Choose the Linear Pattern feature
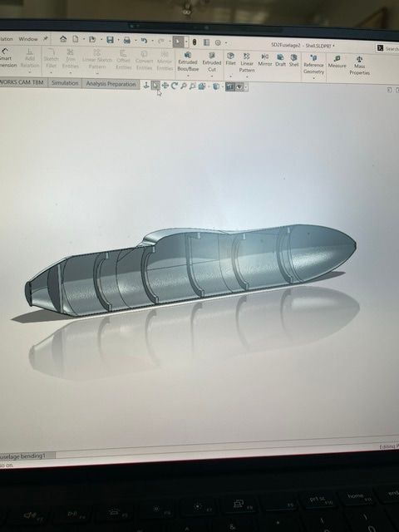The image size is (399, 532). pos(247,63)
